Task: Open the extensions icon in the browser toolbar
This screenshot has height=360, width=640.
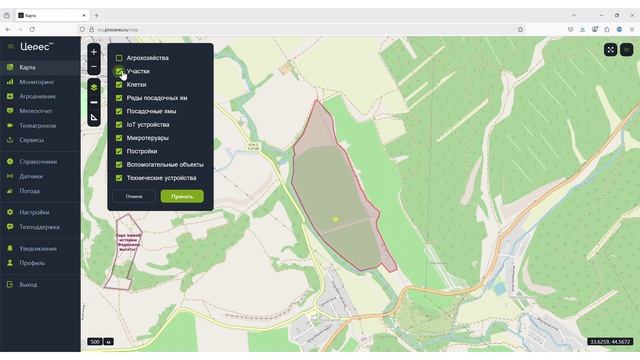Action: [607, 29]
